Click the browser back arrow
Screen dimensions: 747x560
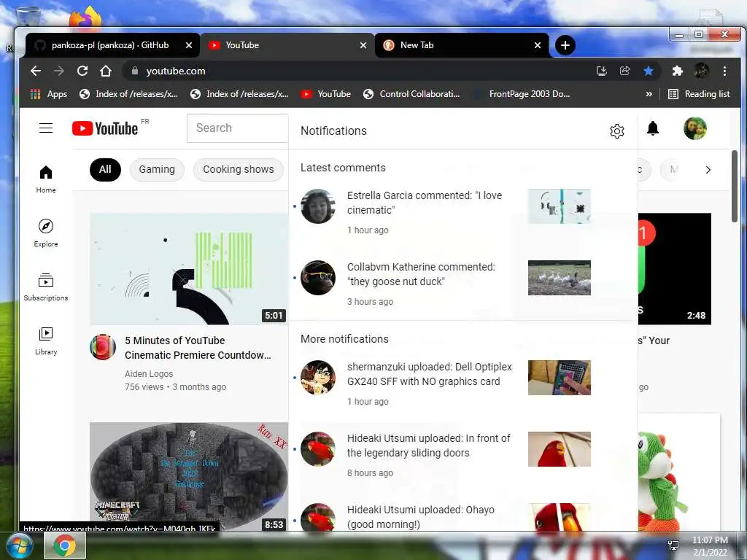tap(36, 71)
